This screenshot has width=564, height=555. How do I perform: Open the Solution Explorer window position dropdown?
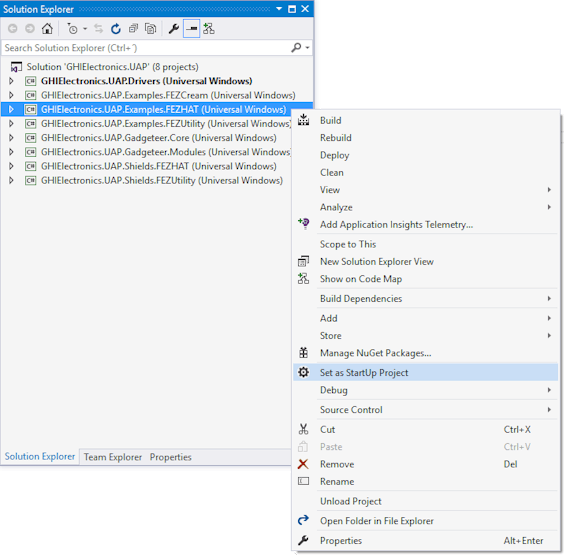[279, 9]
